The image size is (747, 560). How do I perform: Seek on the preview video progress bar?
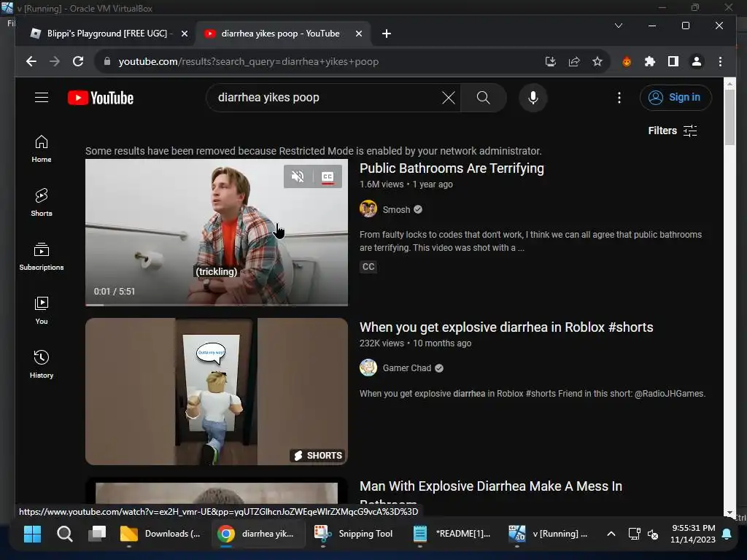(x=217, y=304)
